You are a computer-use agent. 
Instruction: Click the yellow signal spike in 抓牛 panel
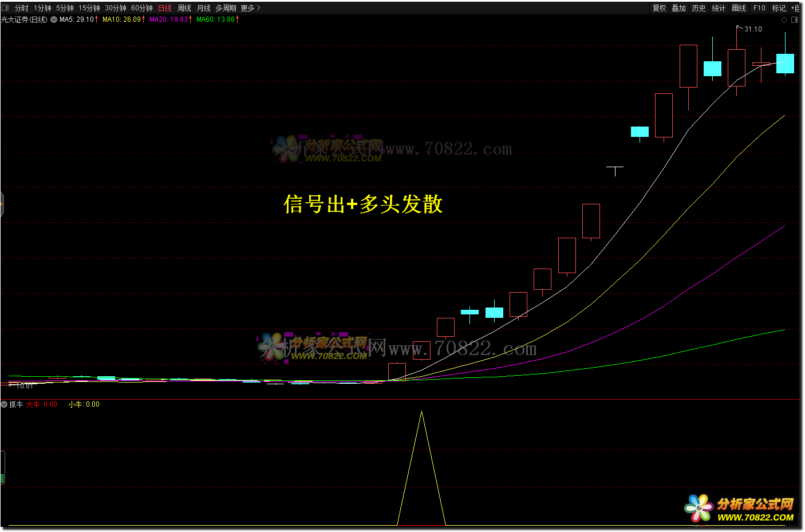[421, 468]
